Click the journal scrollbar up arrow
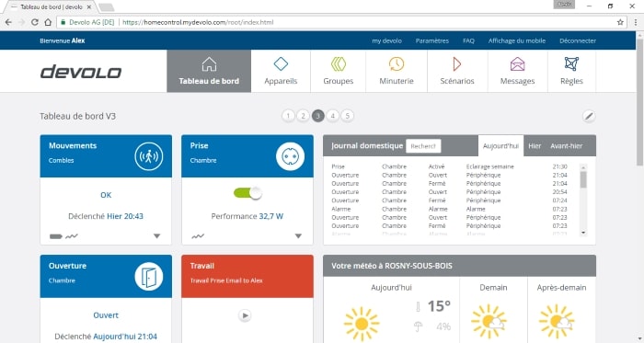Screen dimensions: 644x343 (583, 167)
